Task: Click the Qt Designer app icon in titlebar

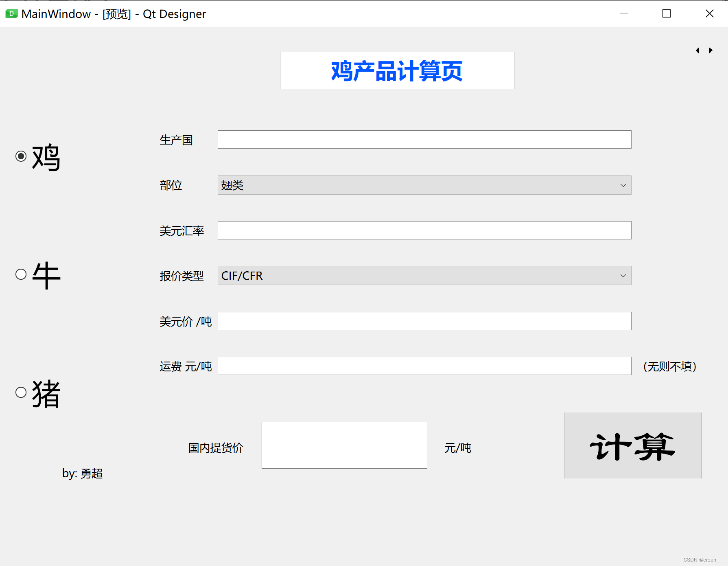Action: [x=11, y=13]
